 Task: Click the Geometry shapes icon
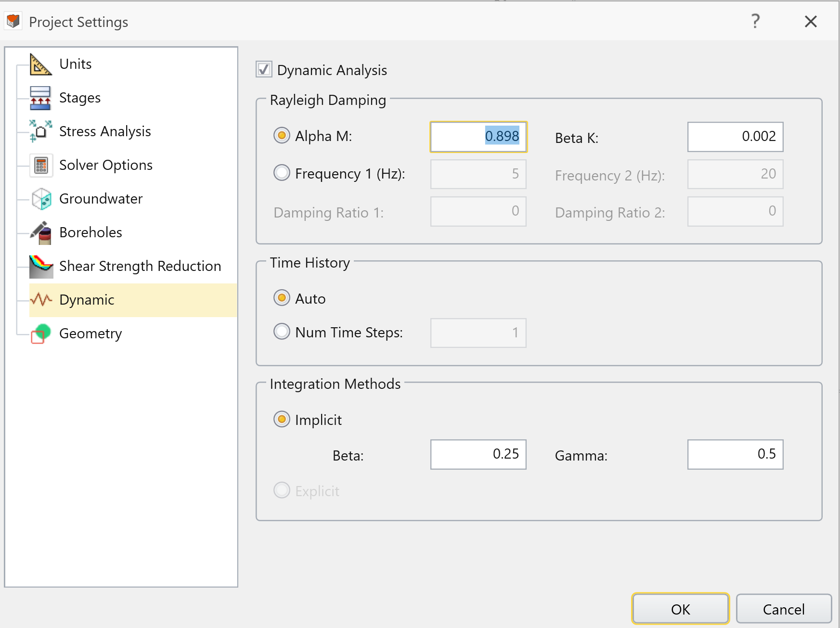[41, 333]
